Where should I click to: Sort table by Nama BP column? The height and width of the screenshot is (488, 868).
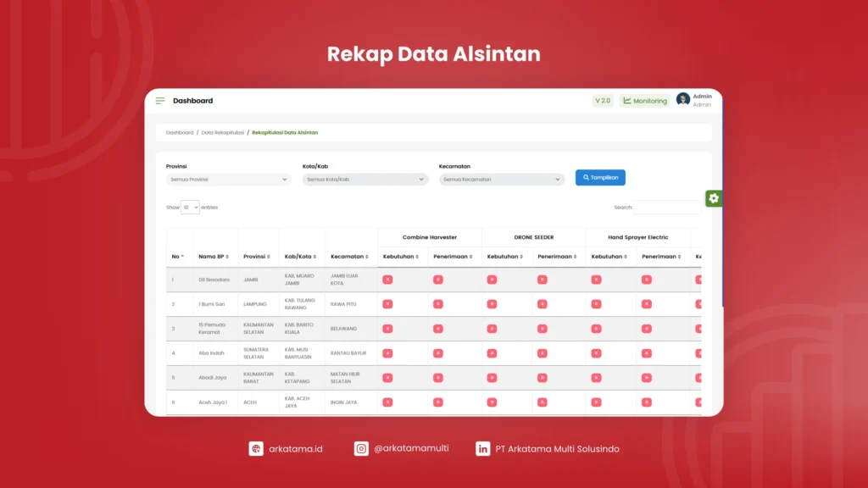pos(215,257)
